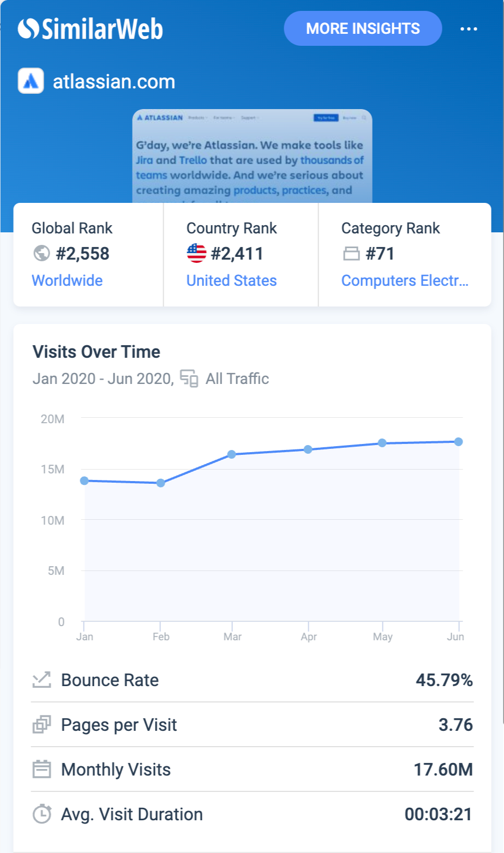Click the country rank value #2,411

pos(237,254)
